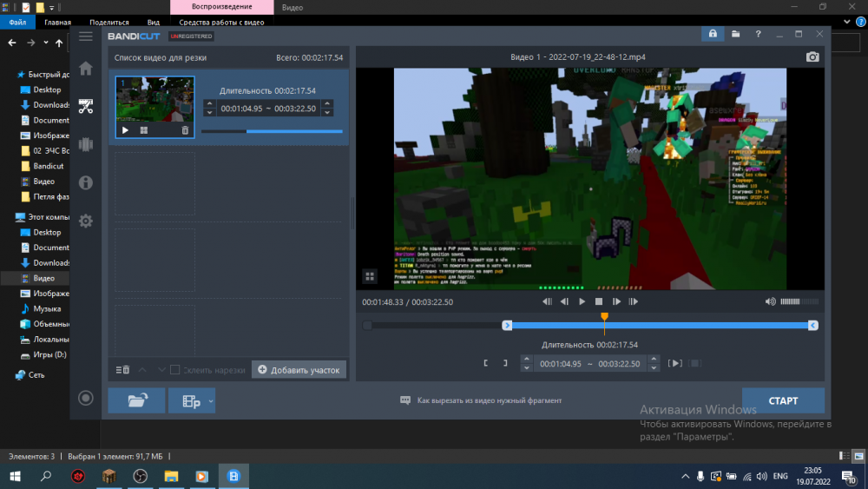The width and height of the screenshot is (868, 489).
Task: Click the end handle on timeline
Action: (812, 326)
